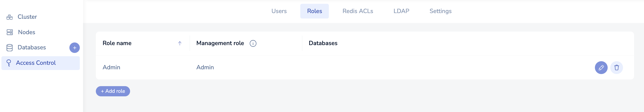Click the Add role button
Image resolution: width=644 pixels, height=112 pixels.
tap(113, 91)
